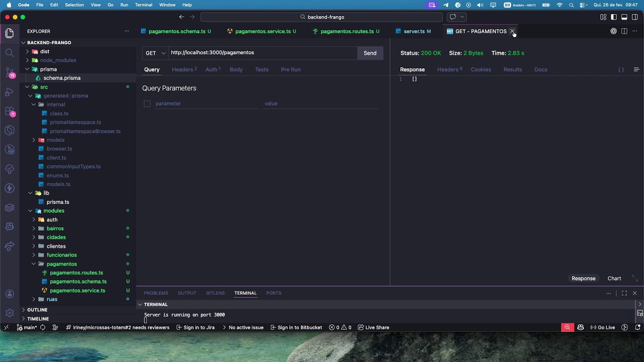Screen dimensions: 644x362
Task: Go back with the navigation arrow
Action: [182, 17]
